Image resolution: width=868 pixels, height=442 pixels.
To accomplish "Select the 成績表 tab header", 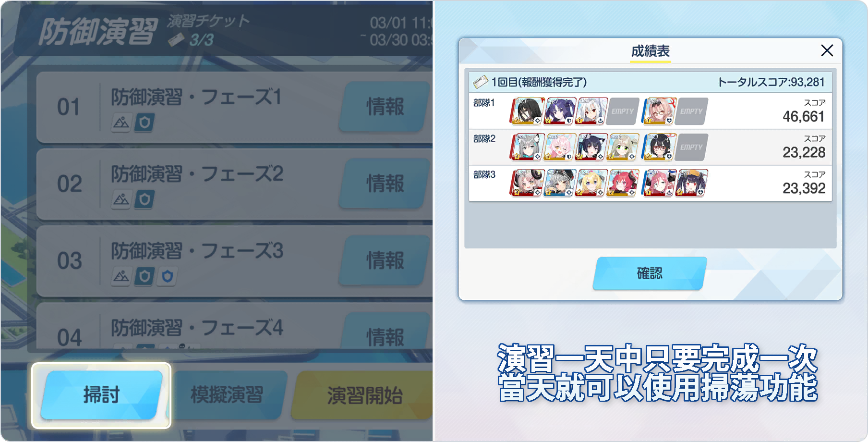I will 650,51.
